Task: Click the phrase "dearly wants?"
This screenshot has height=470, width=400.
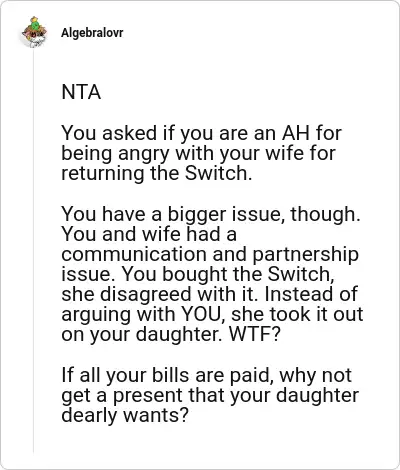Action: 125,416
